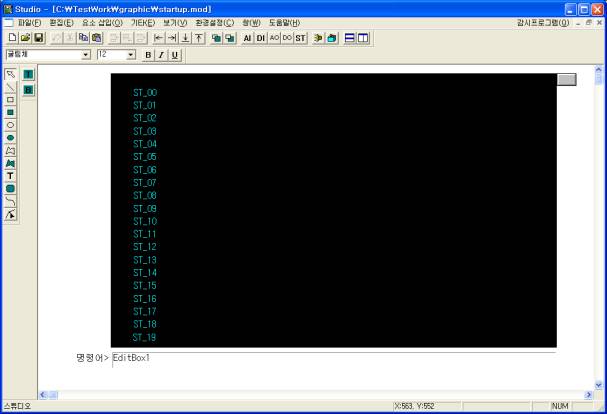Select the line drawing tool
This screenshot has width=607, height=414.
10,87
